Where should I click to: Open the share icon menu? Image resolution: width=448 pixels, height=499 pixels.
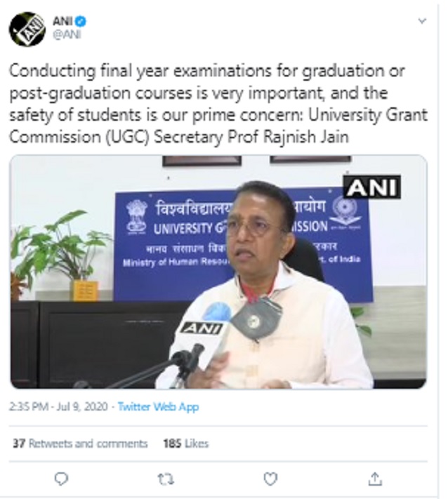pos(374,478)
